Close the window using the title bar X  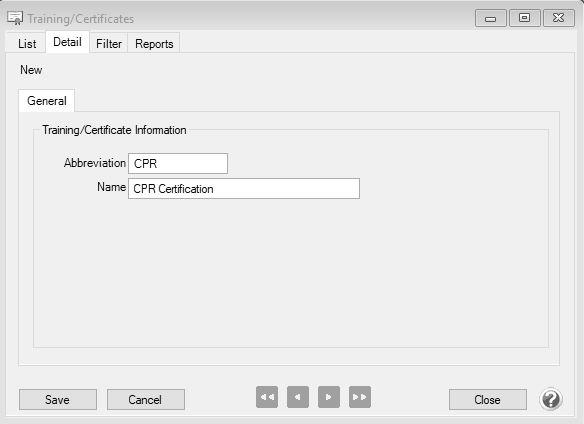pos(559,18)
